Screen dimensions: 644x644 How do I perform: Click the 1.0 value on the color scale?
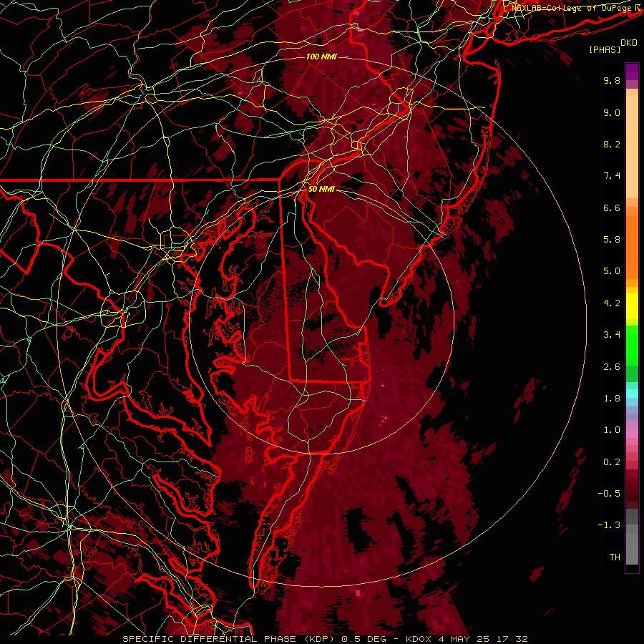612,430
